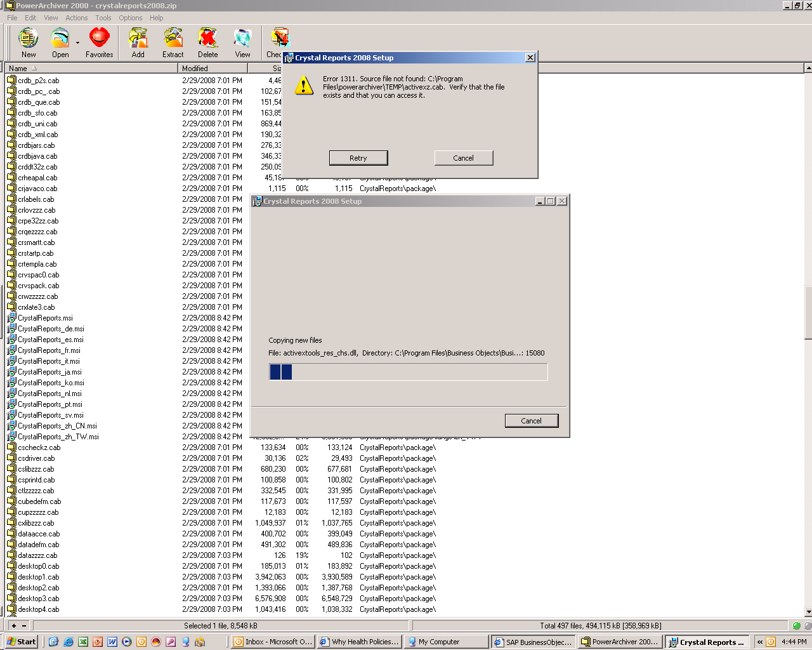Select the file name dataacce.cab

[x=39, y=534]
